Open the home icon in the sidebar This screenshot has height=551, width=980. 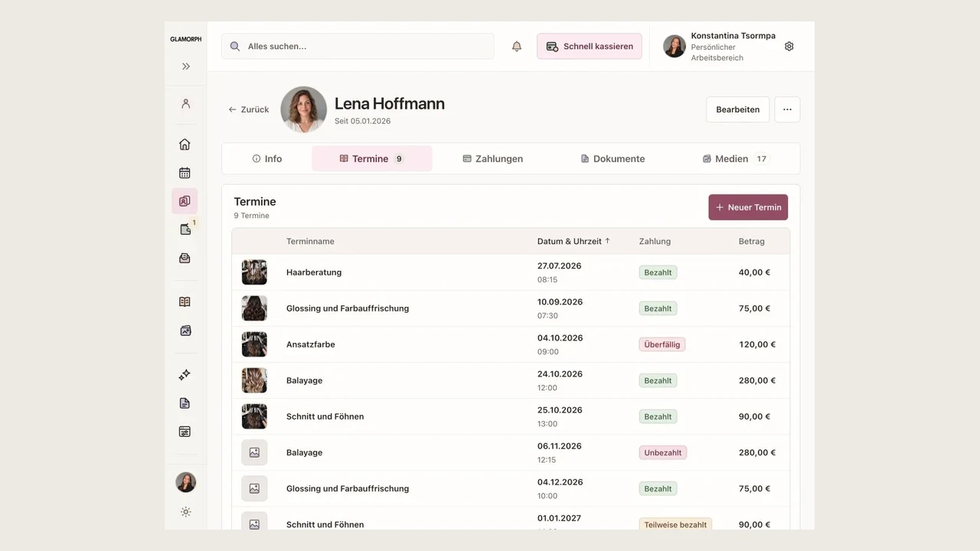coord(185,144)
